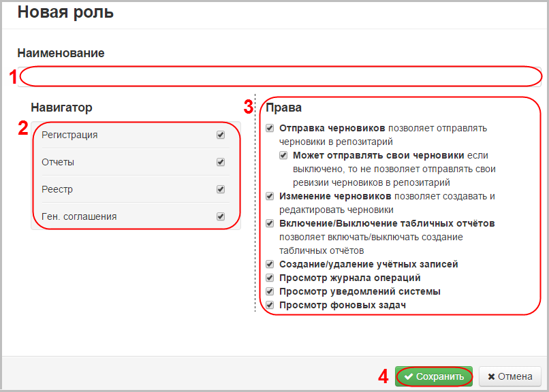Uncheck Создание/удаление учётных записей

click(x=270, y=264)
